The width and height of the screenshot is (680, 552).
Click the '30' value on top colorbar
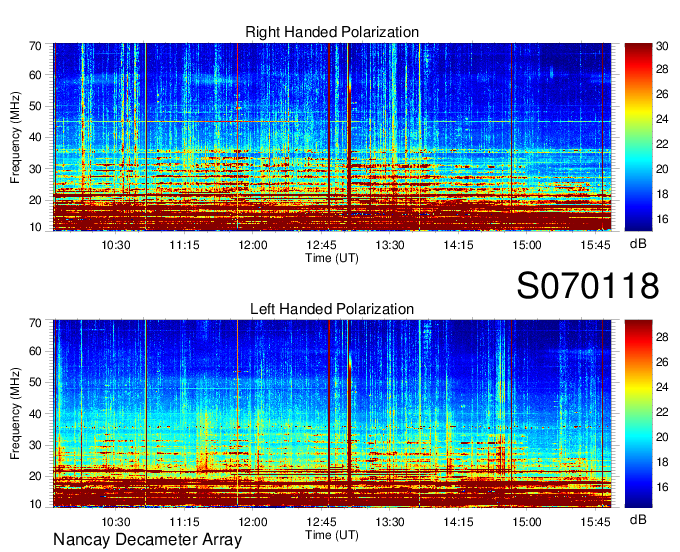662,46
